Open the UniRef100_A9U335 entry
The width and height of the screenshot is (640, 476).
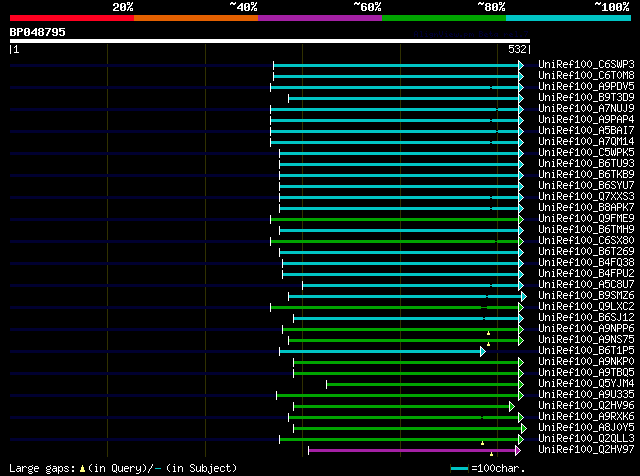[x=586, y=395]
